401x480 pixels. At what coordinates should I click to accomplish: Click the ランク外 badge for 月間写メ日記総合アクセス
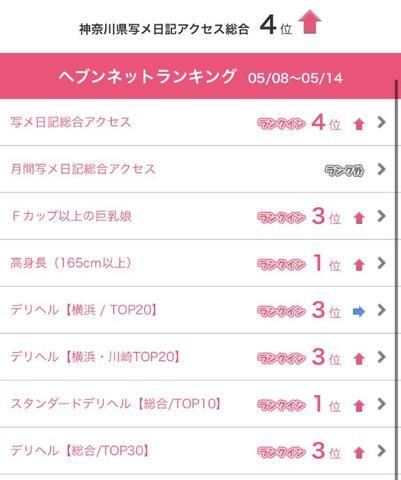344,170
